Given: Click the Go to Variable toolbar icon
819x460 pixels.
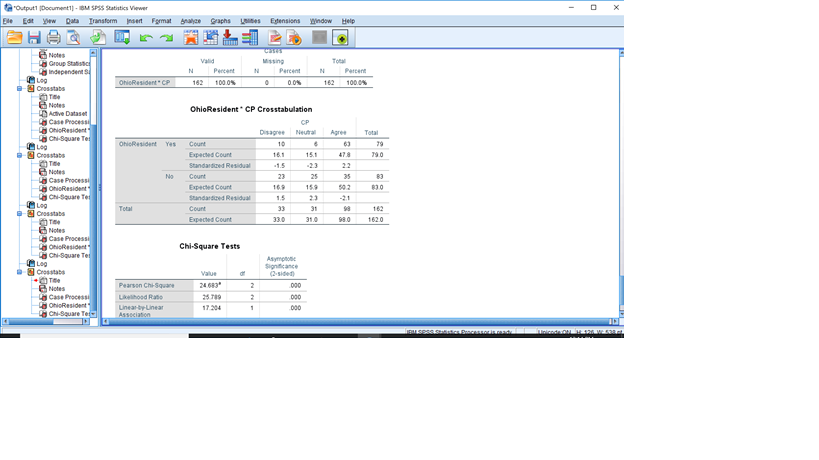Looking at the screenshot, I should (230, 38).
